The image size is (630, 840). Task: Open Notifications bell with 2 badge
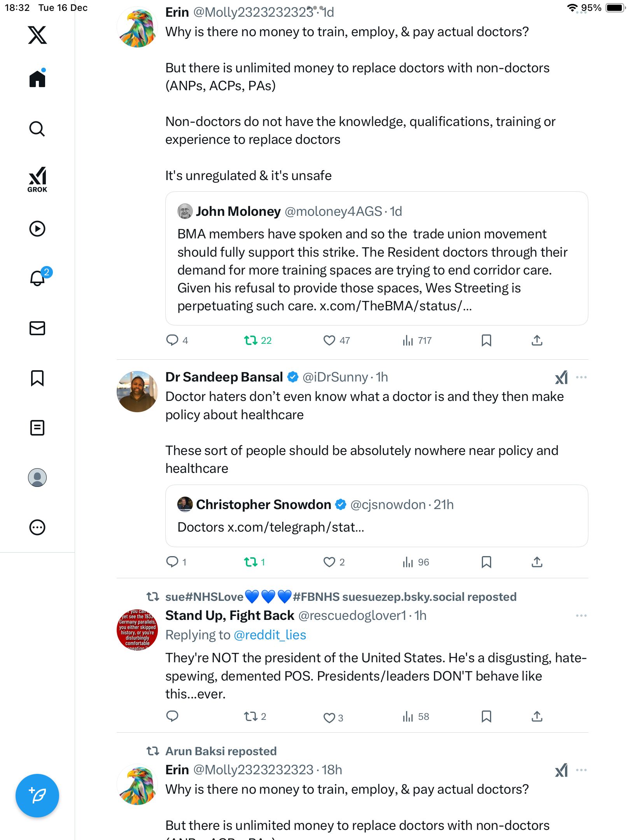tap(37, 278)
